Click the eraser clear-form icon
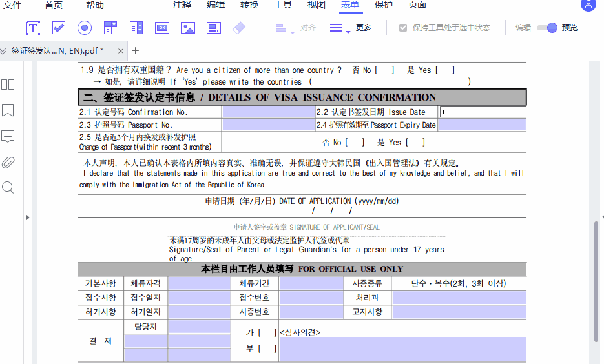The width and height of the screenshot is (604, 364). pos(239,28)
